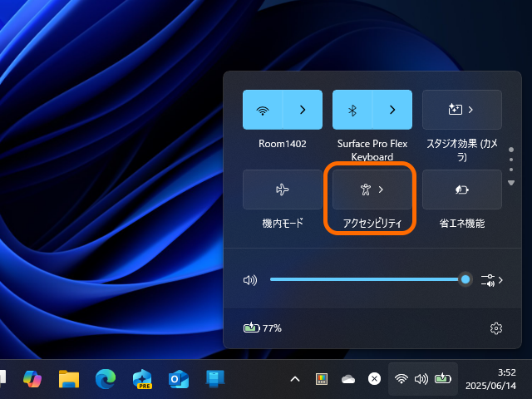This screenshot has width=532, height=399.
Task: Toggle Bluetooth off in quick settings
Action: point(352,110)
